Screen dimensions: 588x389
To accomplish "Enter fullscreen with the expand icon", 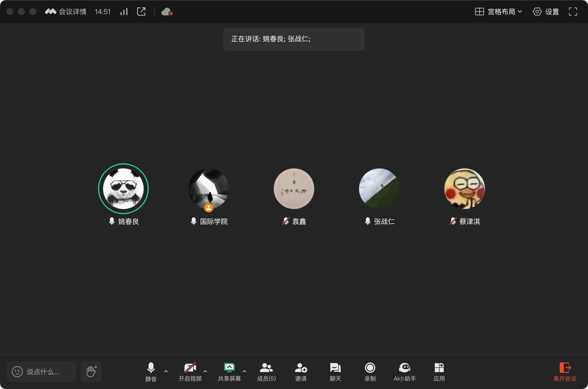I will (573, 12).
